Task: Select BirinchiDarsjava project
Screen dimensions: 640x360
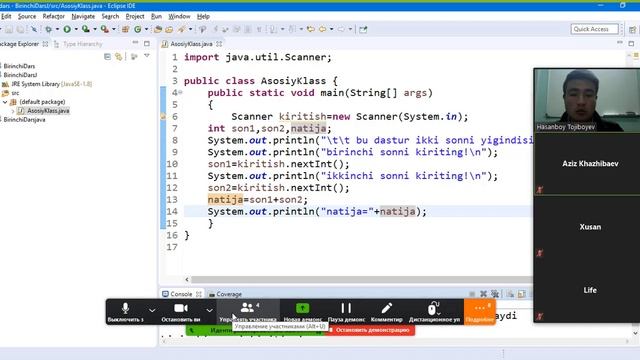Action: tap(24, 120)
